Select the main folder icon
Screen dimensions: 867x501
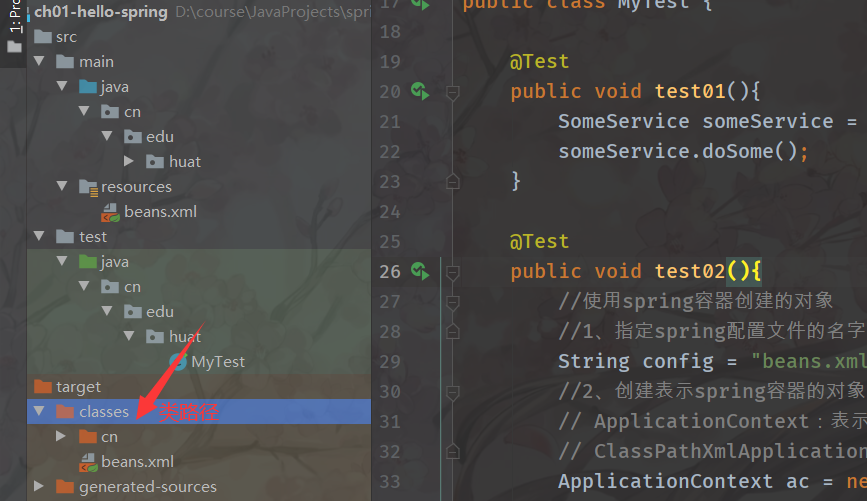click(x=65, y=61)
